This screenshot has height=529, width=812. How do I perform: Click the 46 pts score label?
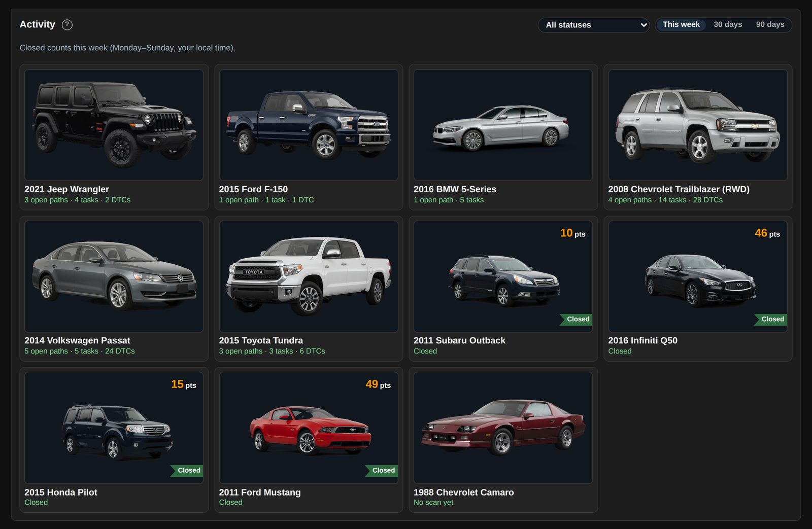click(767, 233)
